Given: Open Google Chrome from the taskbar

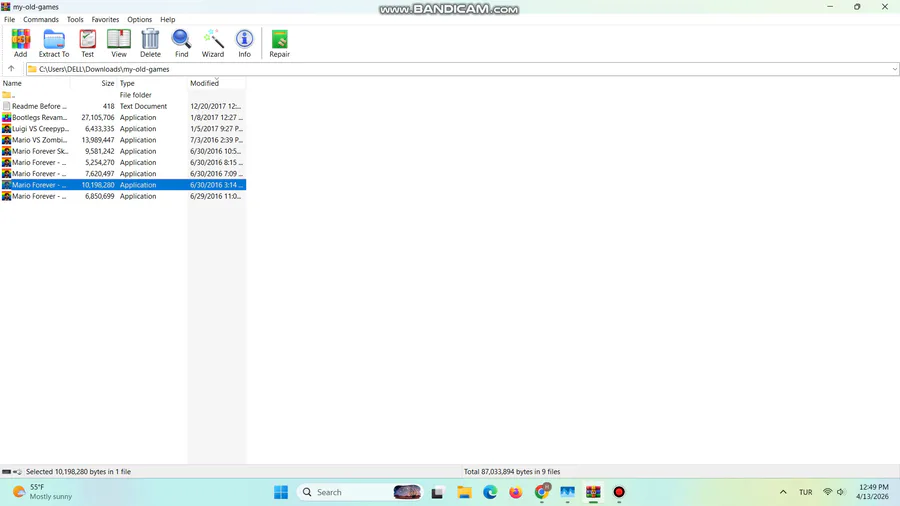Looking at the screenshot, I should tap(542, 492).
